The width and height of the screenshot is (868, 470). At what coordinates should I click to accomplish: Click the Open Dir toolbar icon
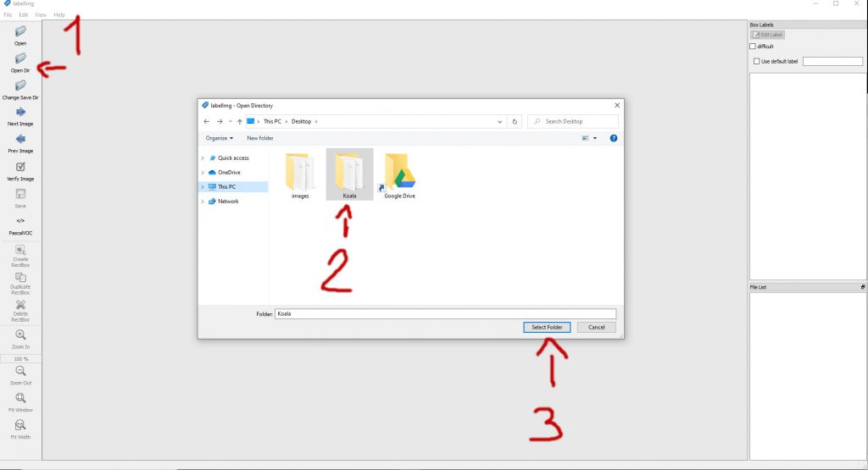(x=20, y=58)
